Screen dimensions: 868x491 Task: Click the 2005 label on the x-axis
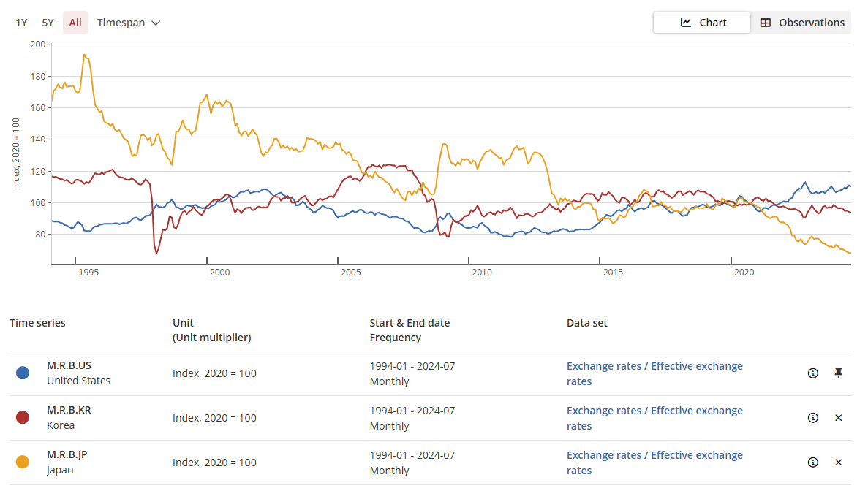[x=351, y=273]
